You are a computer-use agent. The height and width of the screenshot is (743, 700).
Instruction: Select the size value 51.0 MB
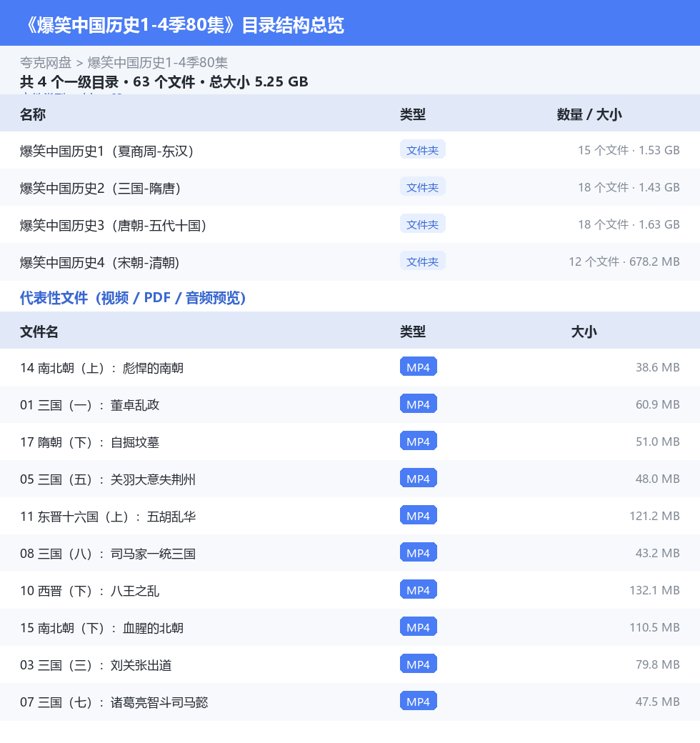tap(657, 442)
